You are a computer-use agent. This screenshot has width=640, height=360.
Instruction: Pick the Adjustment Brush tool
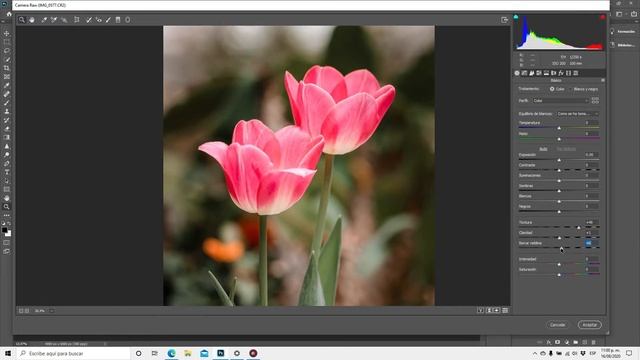click(108, 20)
